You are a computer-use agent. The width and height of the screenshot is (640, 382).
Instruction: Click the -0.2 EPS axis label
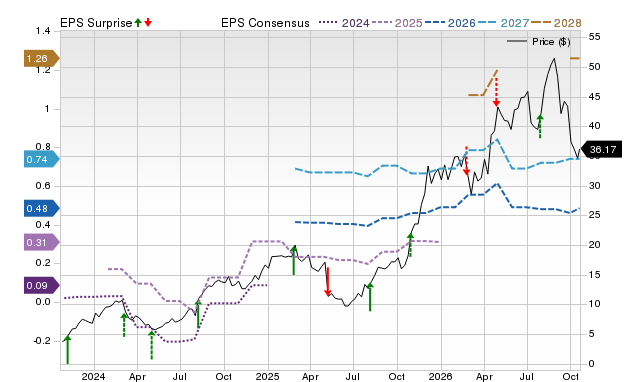42,341
